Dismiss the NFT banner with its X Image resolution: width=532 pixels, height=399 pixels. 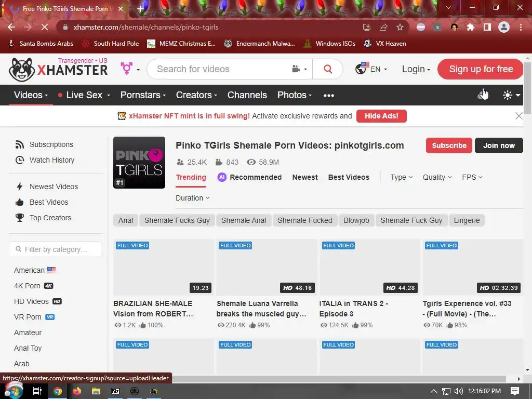tap(519, 116)
